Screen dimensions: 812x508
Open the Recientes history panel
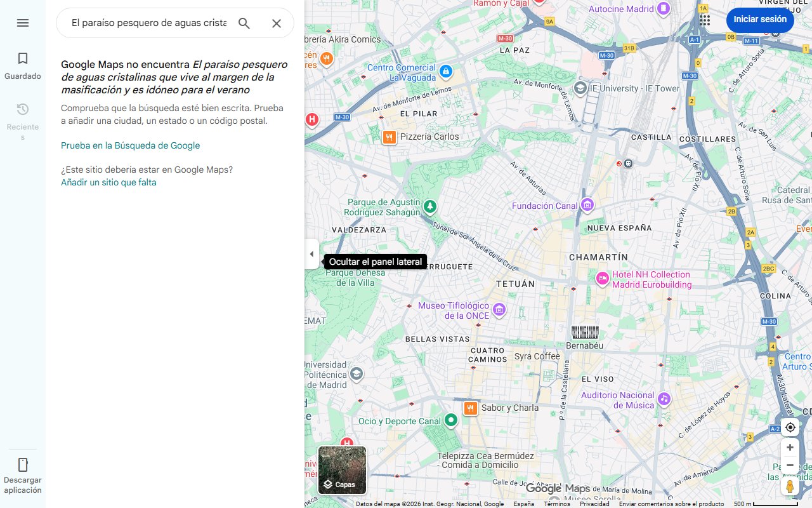(x=23, y=121)
